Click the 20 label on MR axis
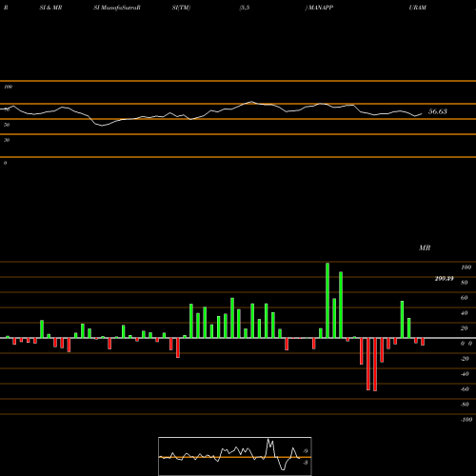Screen dimensions: 476x476 point(465,328)
